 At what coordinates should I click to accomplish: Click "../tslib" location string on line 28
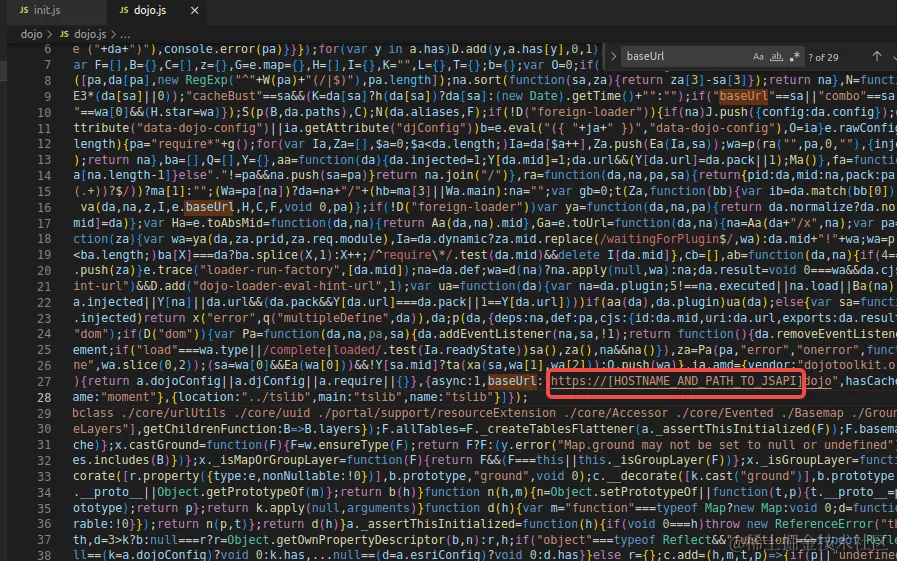tap(276, 397)
